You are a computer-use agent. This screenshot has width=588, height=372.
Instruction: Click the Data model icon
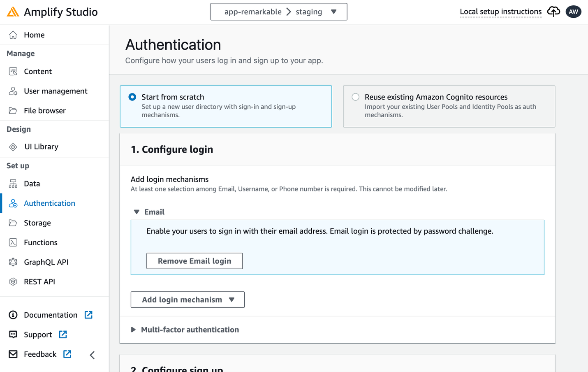(x=13, y=184)
